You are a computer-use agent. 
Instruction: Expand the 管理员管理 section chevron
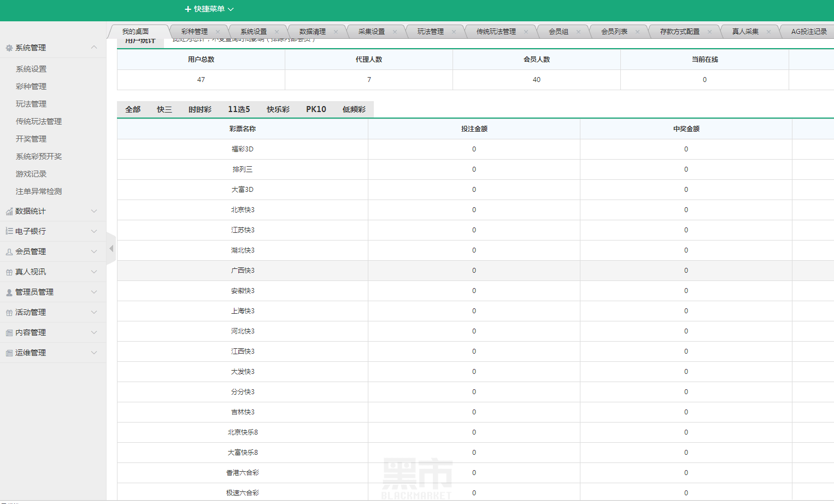tap(94, 292)
